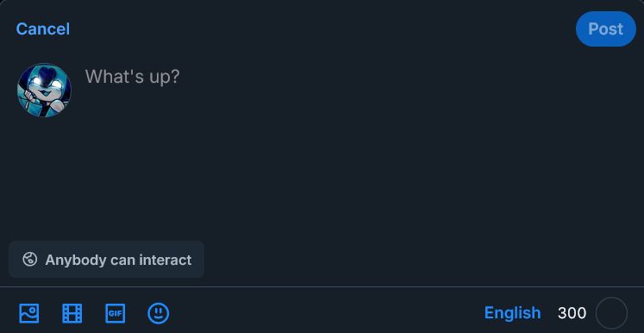Attach a video with the film strip icon
The image size is (644, 333).
point(72,313)
